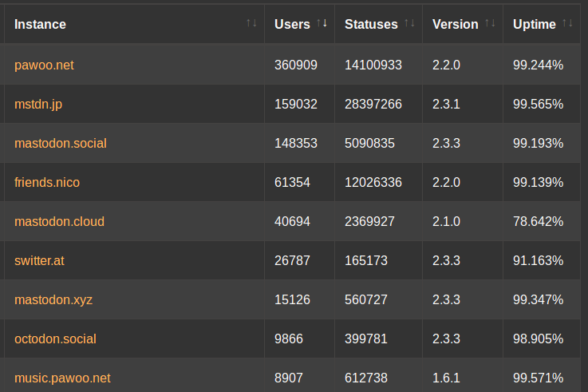This screenshot has width=588, height=392.
Task: Select user count 148353
Action: click(x=296, y=143)
